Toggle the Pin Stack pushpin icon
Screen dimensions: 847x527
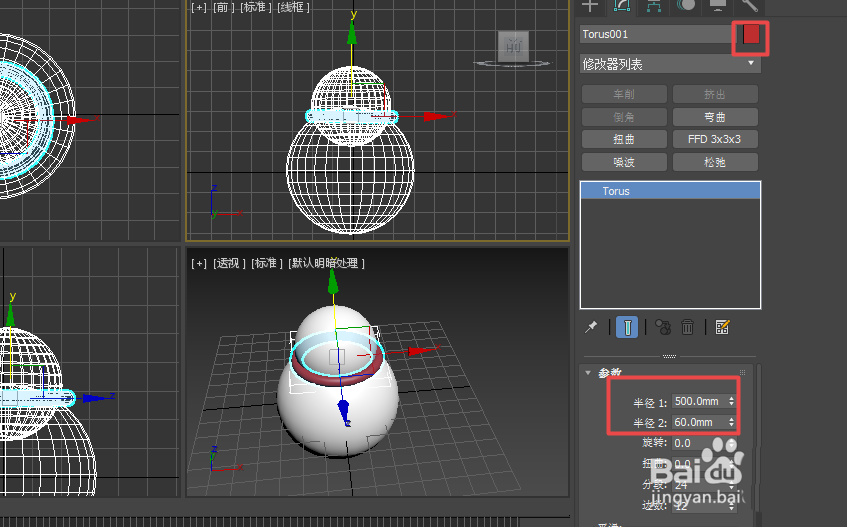[x=591, y=327]
